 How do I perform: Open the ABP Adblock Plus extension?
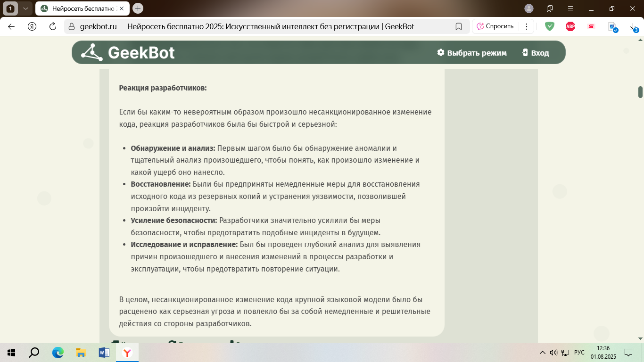point(570,26)
